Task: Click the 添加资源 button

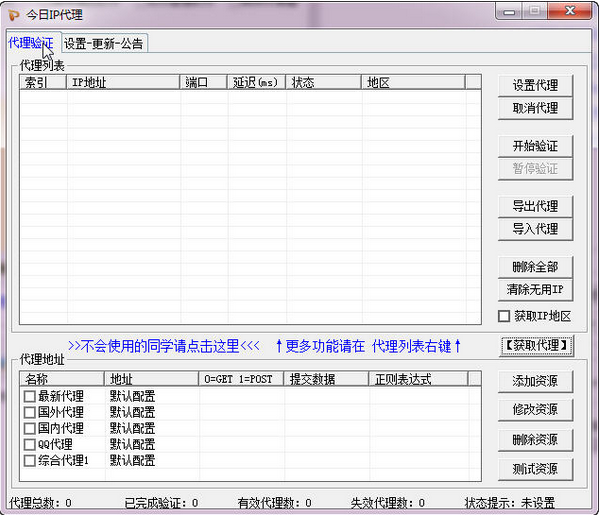Action: (535, 381)
